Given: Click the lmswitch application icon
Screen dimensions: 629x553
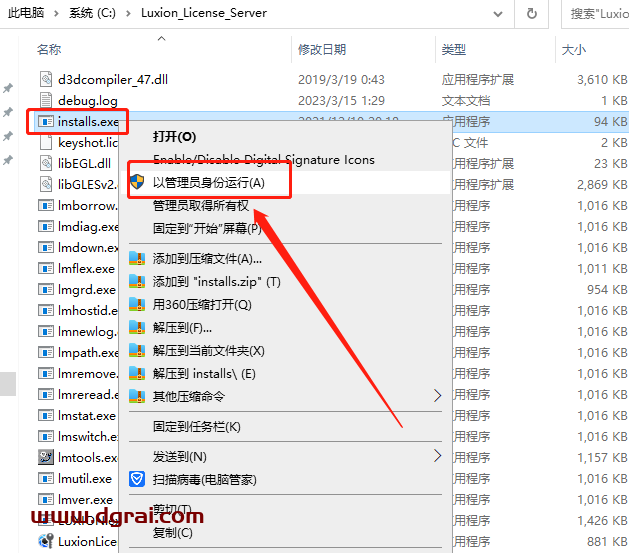Looking at the screenshot, I should click(46, 436).
